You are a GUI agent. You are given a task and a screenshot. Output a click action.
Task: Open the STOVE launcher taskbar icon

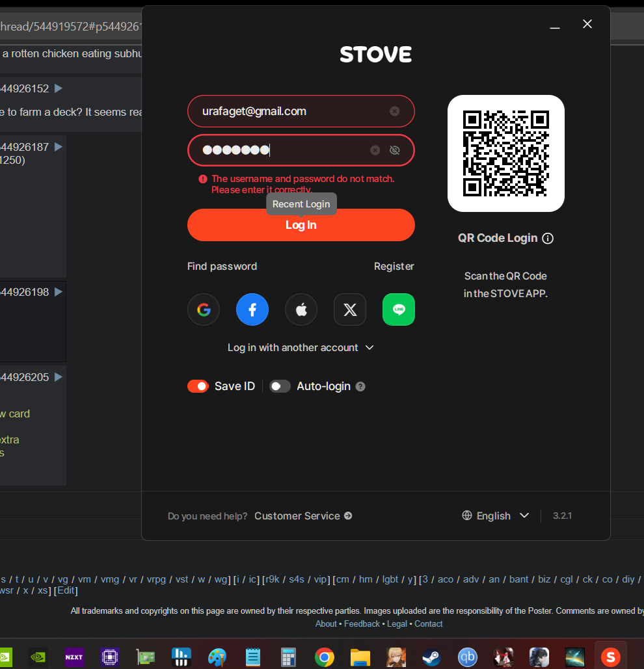[x=611, y=657]
